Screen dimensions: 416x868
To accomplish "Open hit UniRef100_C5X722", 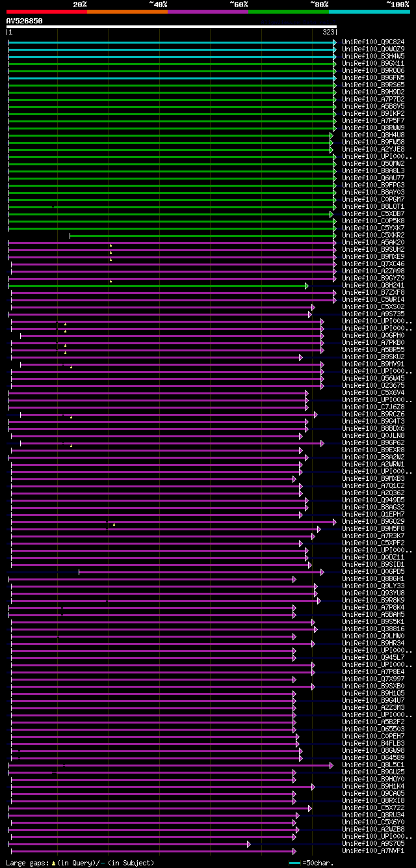I will pos(373,807).
